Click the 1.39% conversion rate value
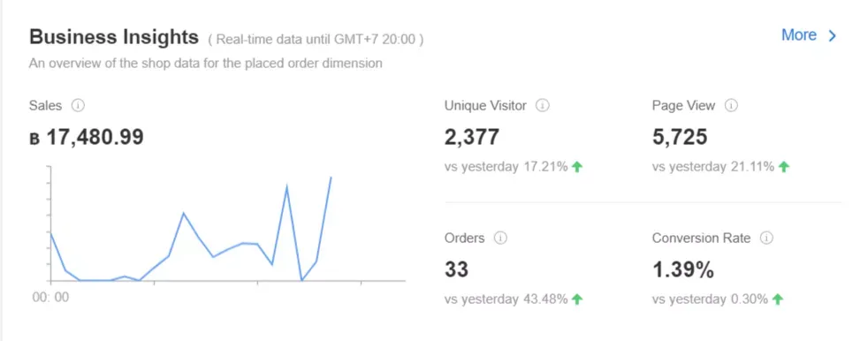868x341 pixels. pyautogui.click(x=683, y=269)
